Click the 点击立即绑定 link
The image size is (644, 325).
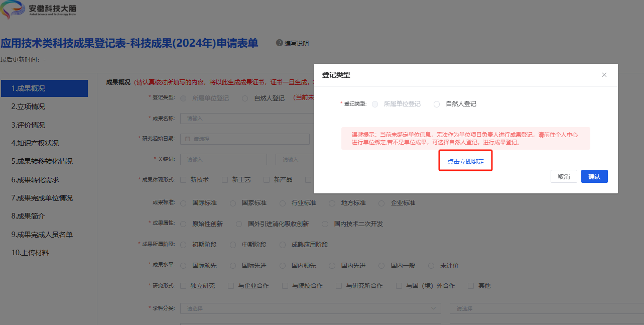466,162
